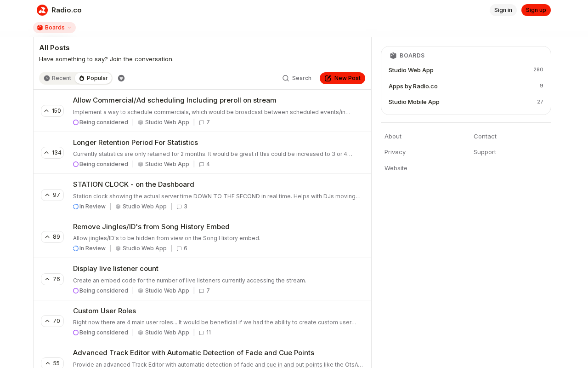This screenshot has width=588, height=368.
Task: Expand the Boards dropdown menu
Action: click(54, 28)
